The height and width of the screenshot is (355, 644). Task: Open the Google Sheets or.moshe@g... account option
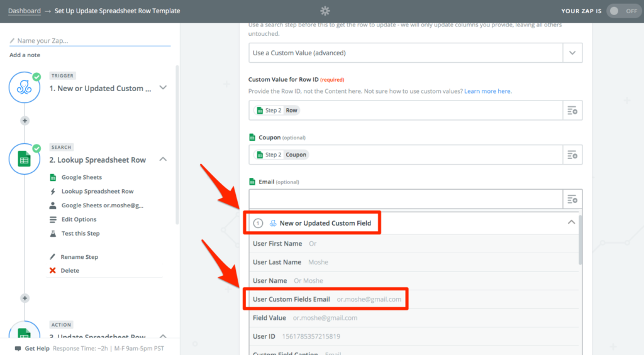click(103, 205)
